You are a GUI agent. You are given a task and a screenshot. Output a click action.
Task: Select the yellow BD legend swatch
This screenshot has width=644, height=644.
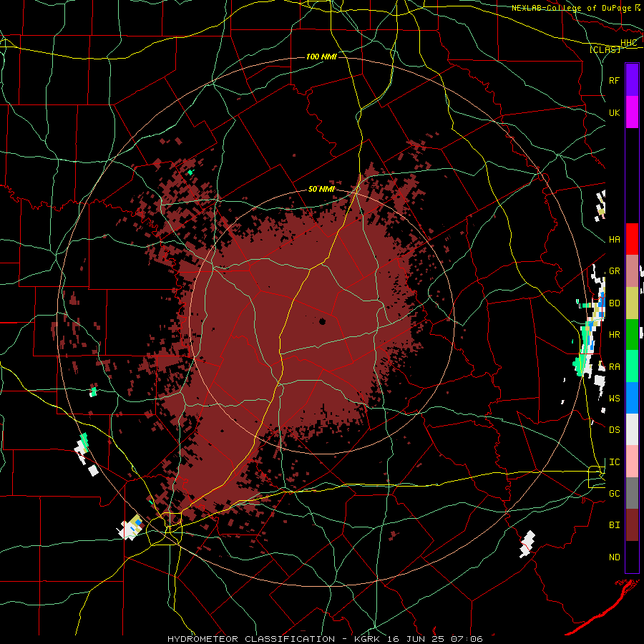click(632, 303)
